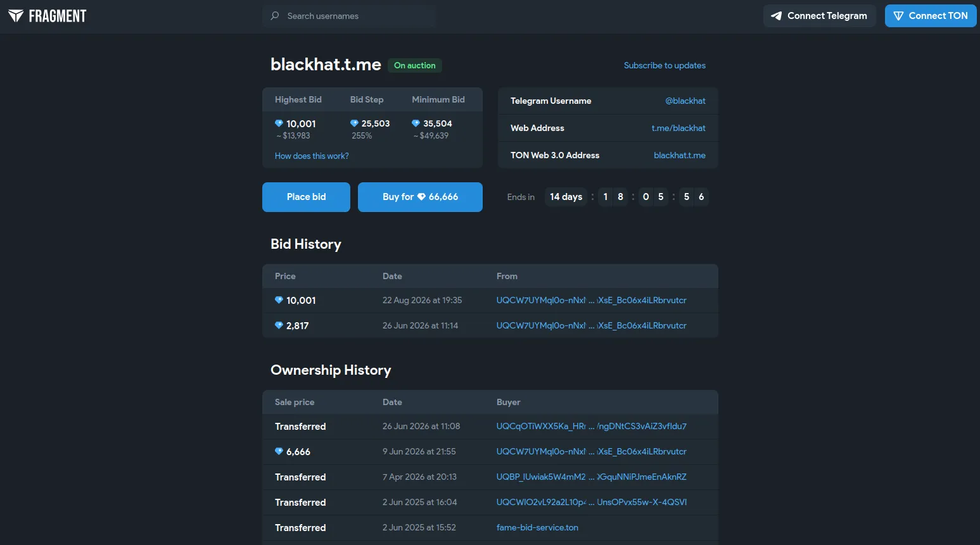The height and width of the screenshot is (545, 980).
Task: Click the TON logo icon in Connect TON
Action: tap(898, 16)
